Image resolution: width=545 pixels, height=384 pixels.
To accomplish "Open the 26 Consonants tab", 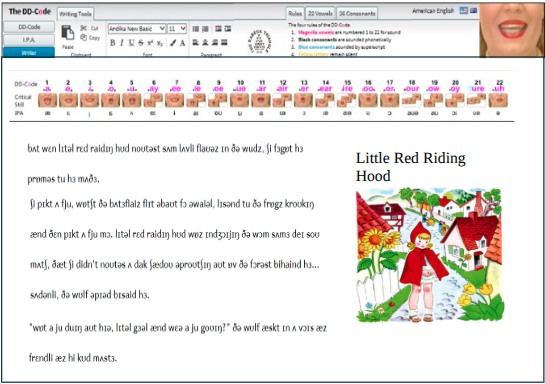I will [x=357, y=14].
